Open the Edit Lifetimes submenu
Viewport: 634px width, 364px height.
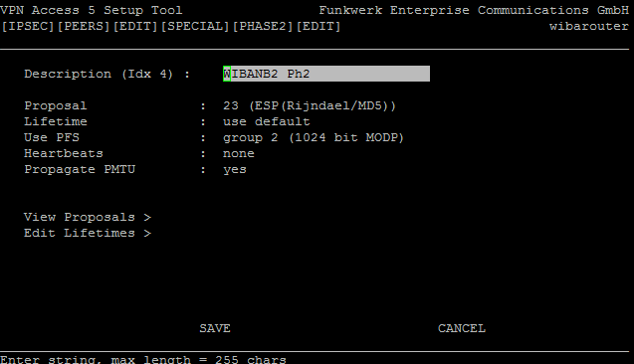pyautogui.click(x=88, y=233)
